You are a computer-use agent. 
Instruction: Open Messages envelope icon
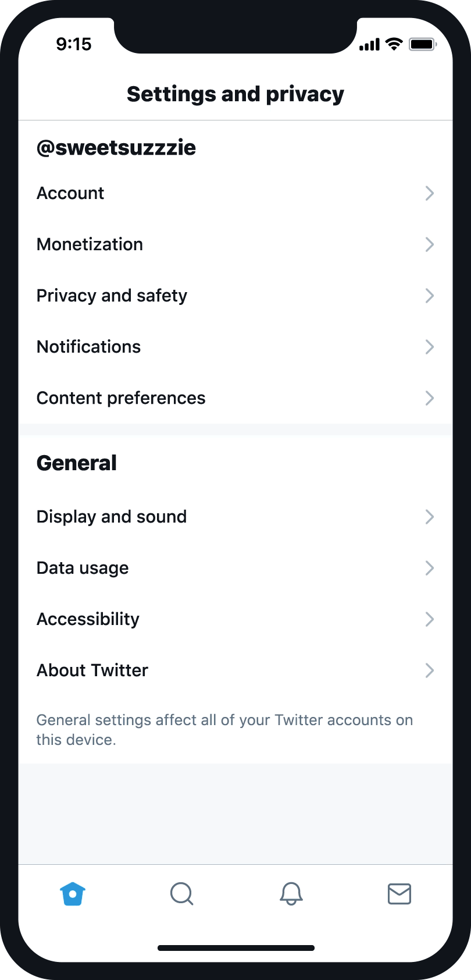point(399,894)
